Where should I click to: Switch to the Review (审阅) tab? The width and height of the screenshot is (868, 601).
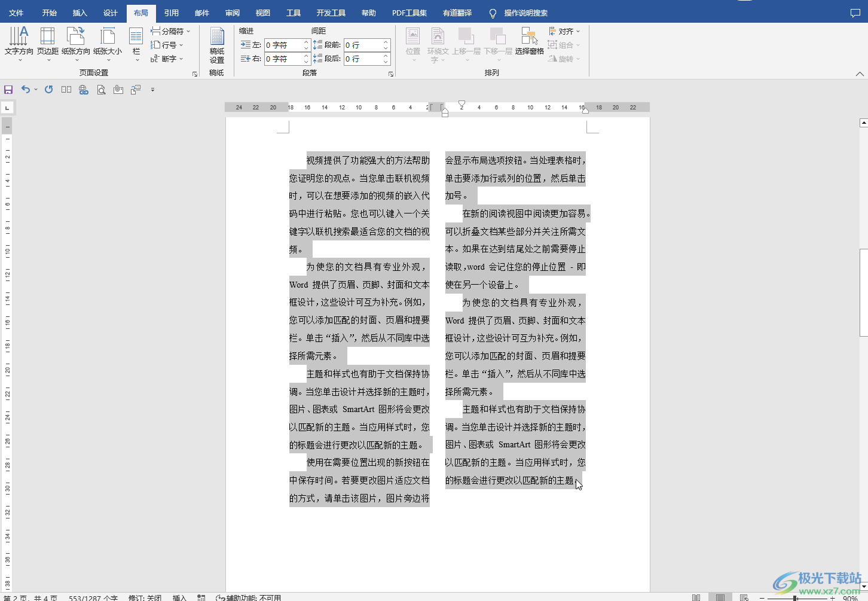[x=233, y=13]
